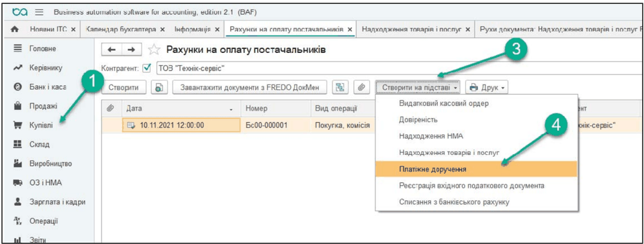Select Списання з банківського рахунку item
Image resolution: width=644 pixels, height=244 pixels.
coord(476,202)
